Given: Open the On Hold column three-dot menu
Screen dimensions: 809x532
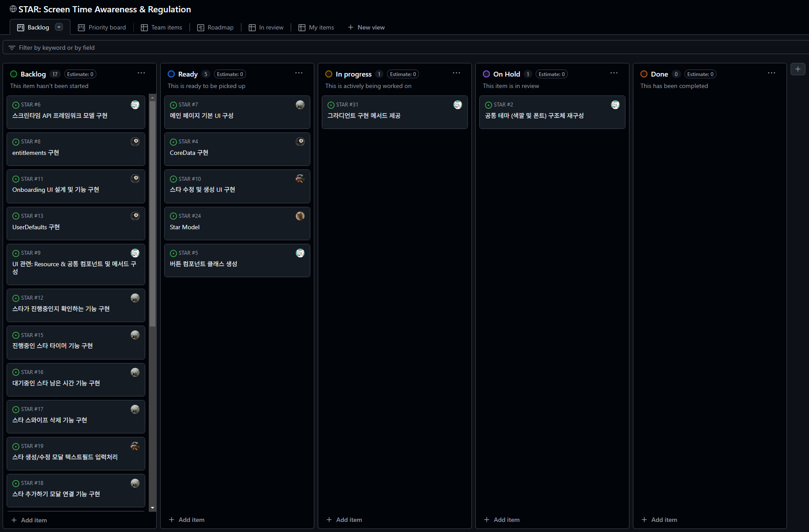Looking at the screenshot, I should [614, 73].
